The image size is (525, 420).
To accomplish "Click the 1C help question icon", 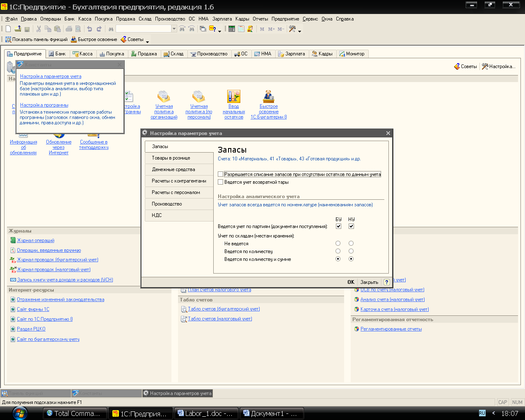I will pos(212,29).
